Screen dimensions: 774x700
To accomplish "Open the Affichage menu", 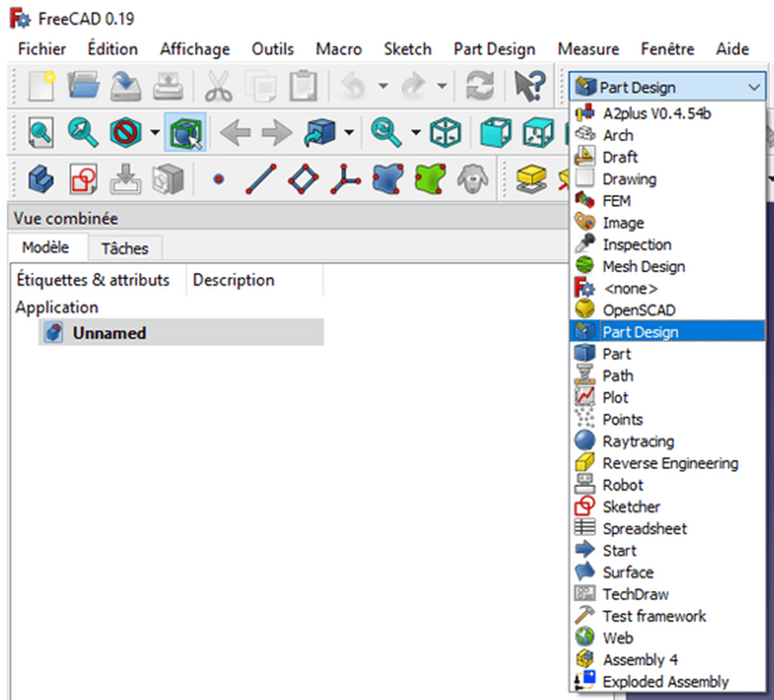I will (195, 49).
